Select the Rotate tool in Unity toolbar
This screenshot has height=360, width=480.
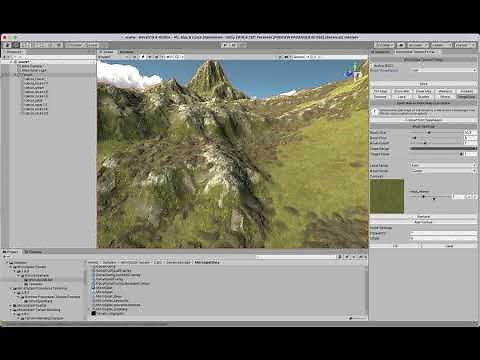[x=25, y=45]
